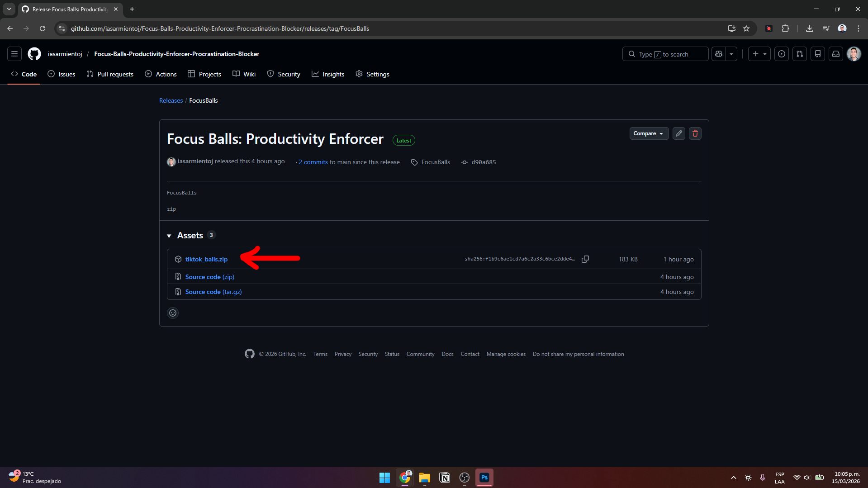This screenshot has height=488, width=868.
Task: Reload the page
Action: tap(43, 28)
